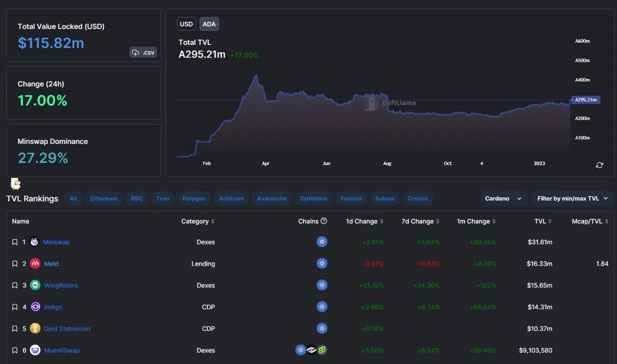Image resolution: width=617 pixels, height=364 pixels.
Task: Select the Solana chain tab
Action: (385, 199)
